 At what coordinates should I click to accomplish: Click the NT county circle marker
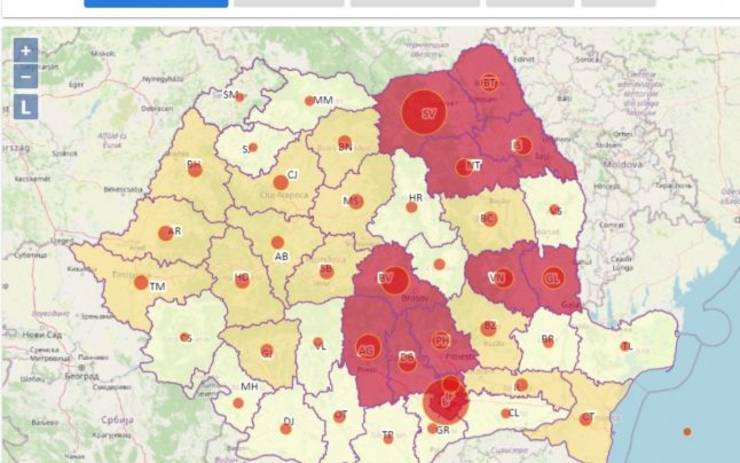coord(464,167)
